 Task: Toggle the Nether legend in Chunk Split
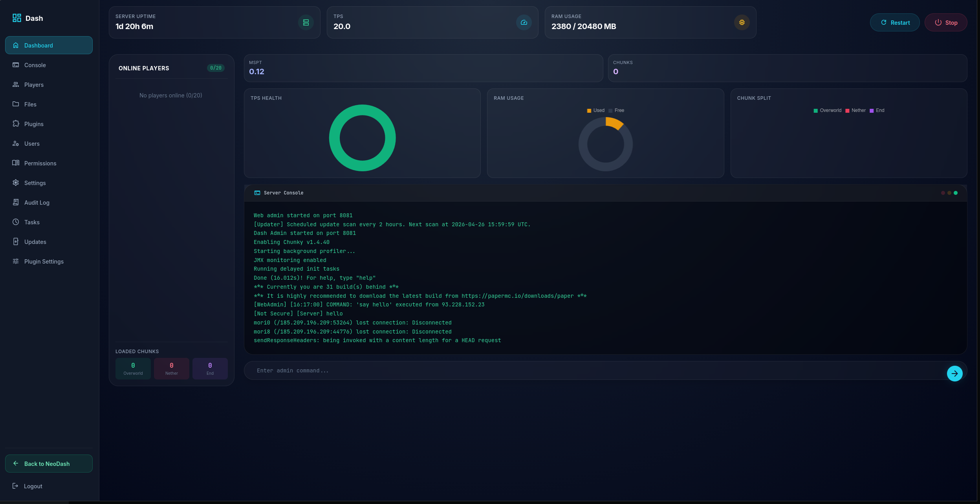pos(855,110)
